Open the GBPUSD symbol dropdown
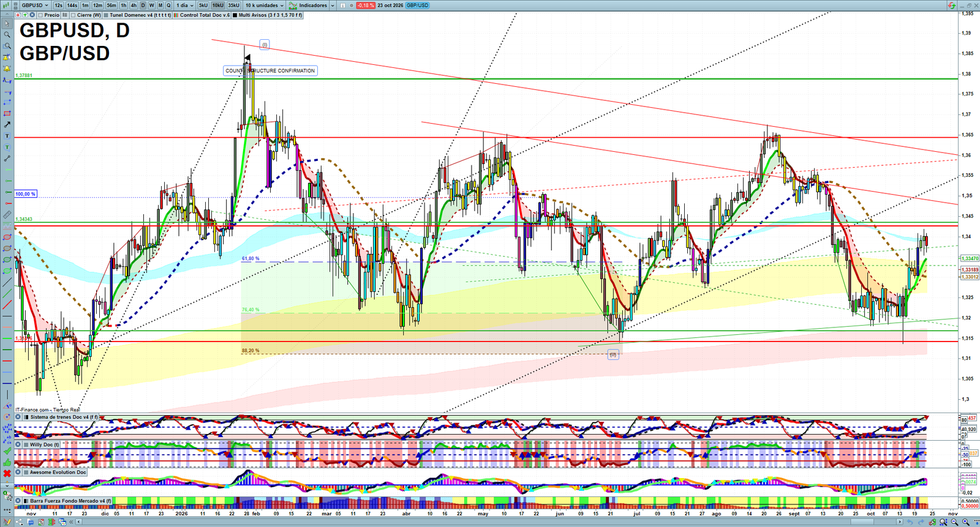The width and height of the screenshot is (980, 527). 34,6
